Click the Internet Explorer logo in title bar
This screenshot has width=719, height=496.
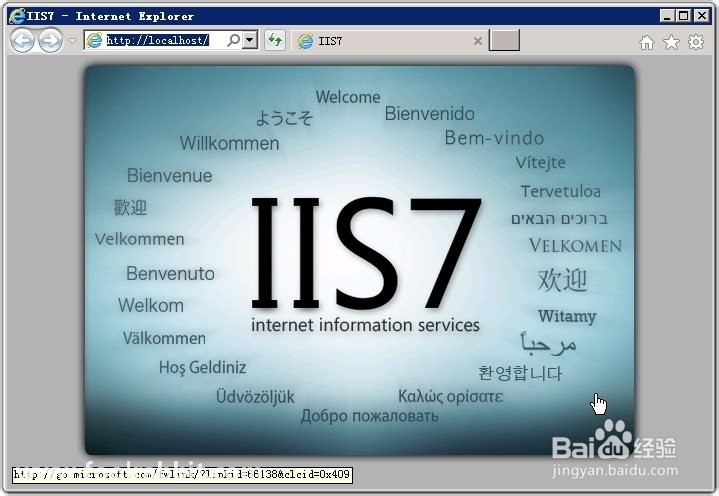click(17, 16)
